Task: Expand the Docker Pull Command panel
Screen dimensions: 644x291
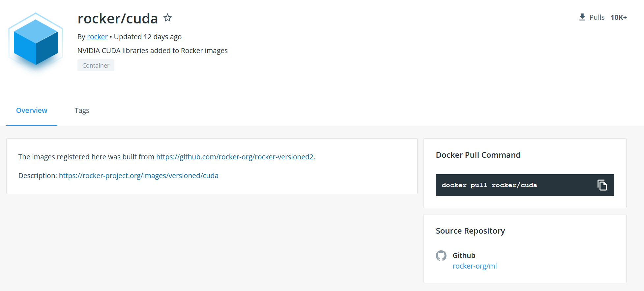Action: click(478, 155)
